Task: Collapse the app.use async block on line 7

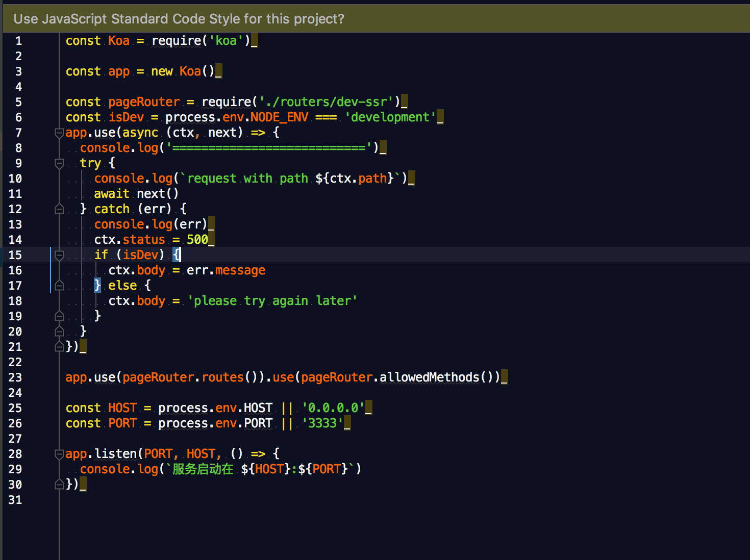Action: pos(59,133)
